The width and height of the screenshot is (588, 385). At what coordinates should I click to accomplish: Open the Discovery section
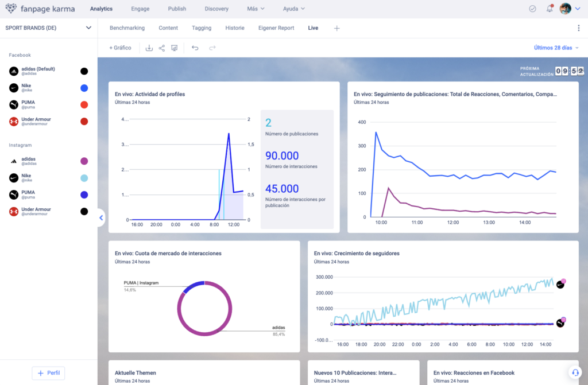click(216, 9)
